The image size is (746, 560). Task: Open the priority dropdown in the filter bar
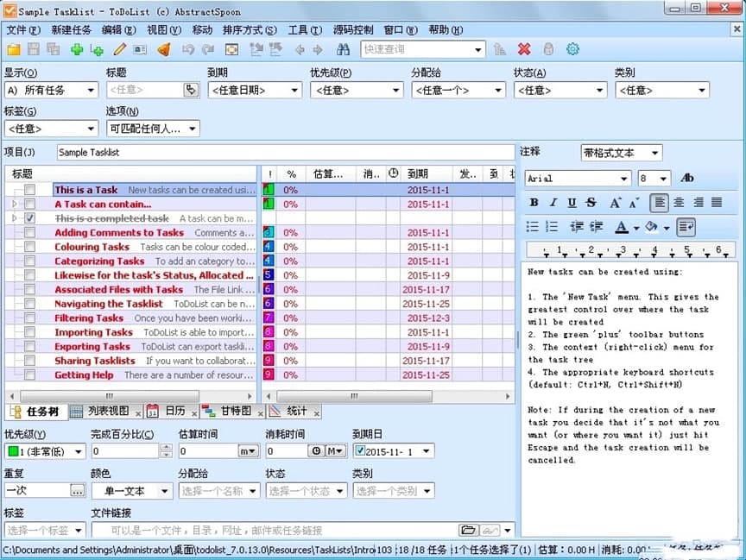coord(395,90)
